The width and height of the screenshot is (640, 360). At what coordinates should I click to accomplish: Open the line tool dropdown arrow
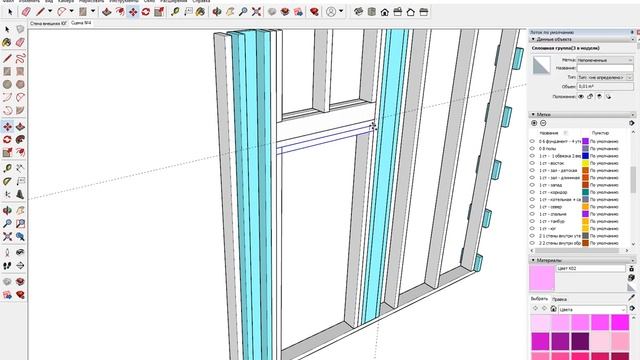coord(50,12)
